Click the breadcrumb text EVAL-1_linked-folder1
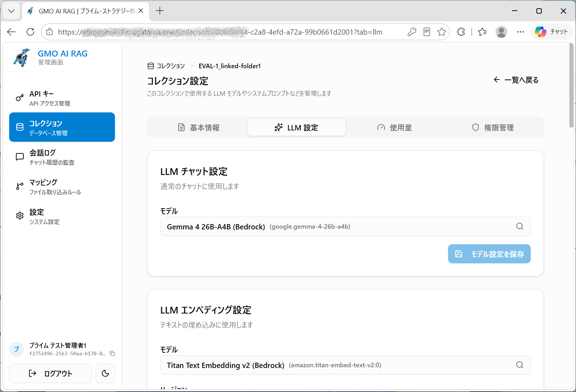This screenshot has height=392, width=576. click(x=229, y=66)
